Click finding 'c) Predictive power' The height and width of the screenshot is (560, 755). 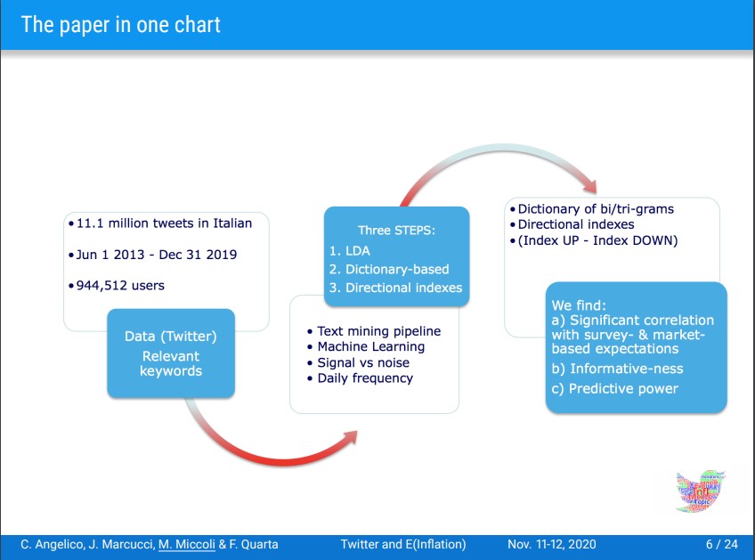point(615,388)
